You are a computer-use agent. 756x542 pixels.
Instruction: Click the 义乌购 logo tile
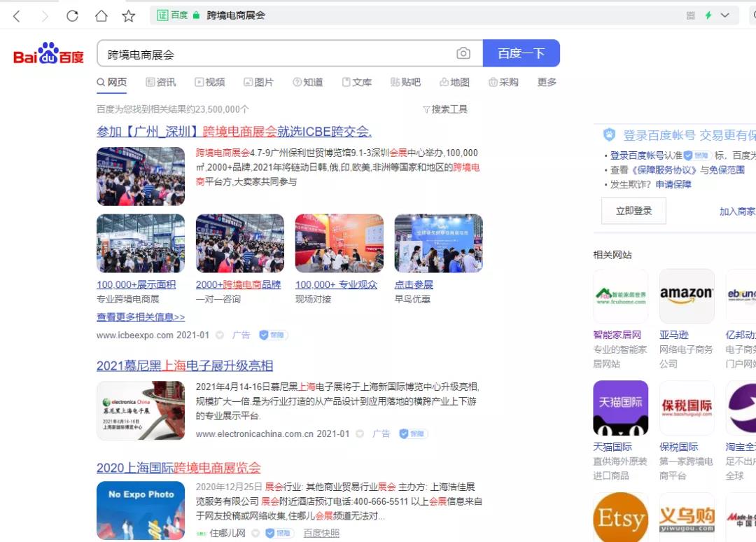tap(687, 517)
